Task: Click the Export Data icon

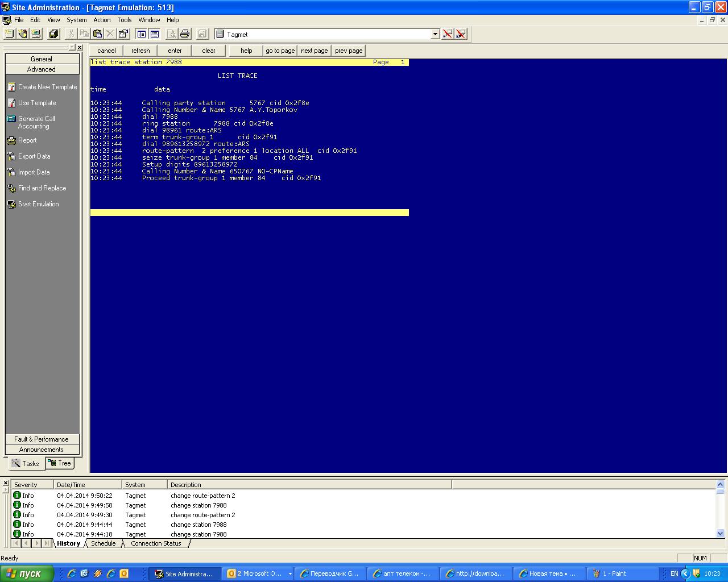Action: [11, 156]
